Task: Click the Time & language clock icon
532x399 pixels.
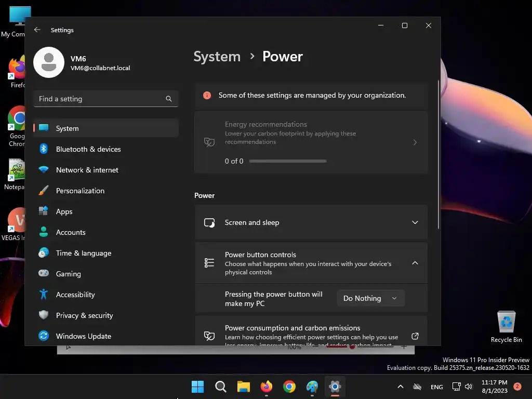Action: [44, 253]
